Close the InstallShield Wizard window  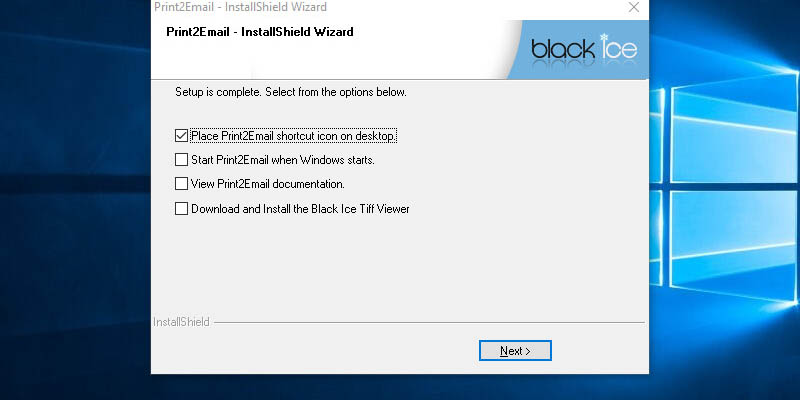[x=633, y=7]
